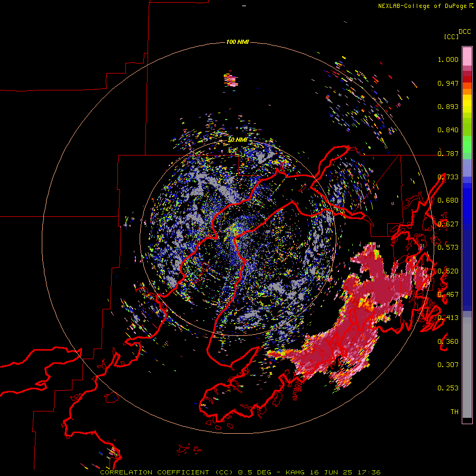This screenshot has width=476, height=476.
Task: Click the 0.893 scale value
Action: click(448, 106)
